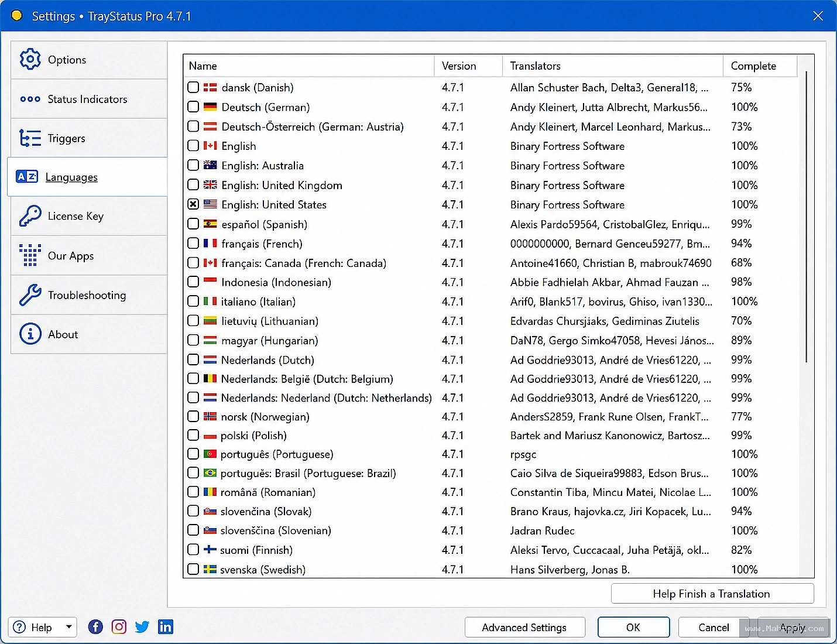Click the Australian flag icon
Viewport: 837px width, 644px height.
(x=210, y=165)
